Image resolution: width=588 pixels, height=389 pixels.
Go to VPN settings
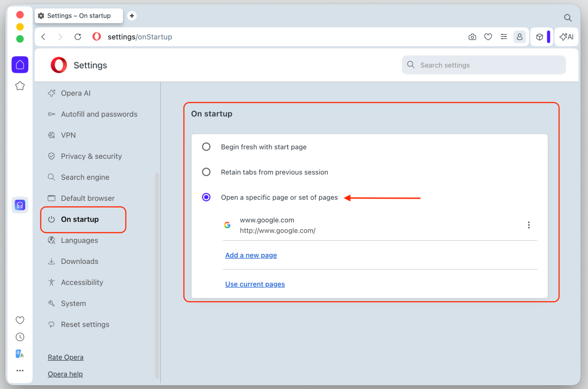click(62, 135)
